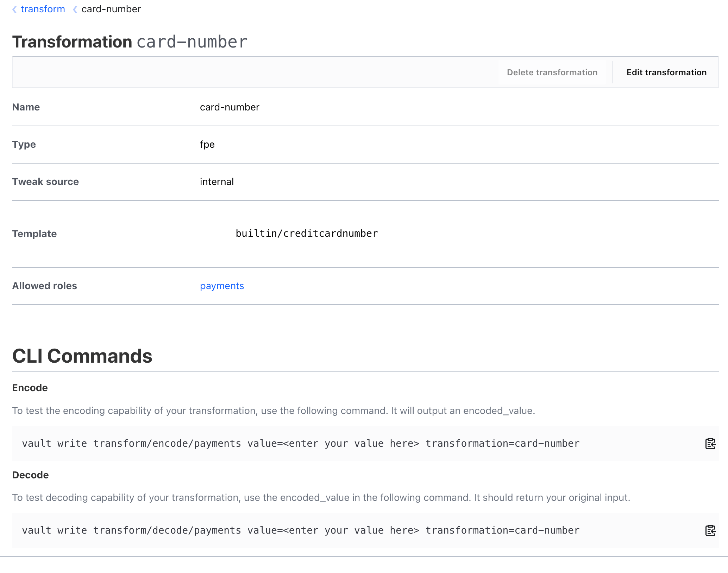Viewport: 728px width, 573px height.
Task: Delete this transformation
Action: click(552, 72)
